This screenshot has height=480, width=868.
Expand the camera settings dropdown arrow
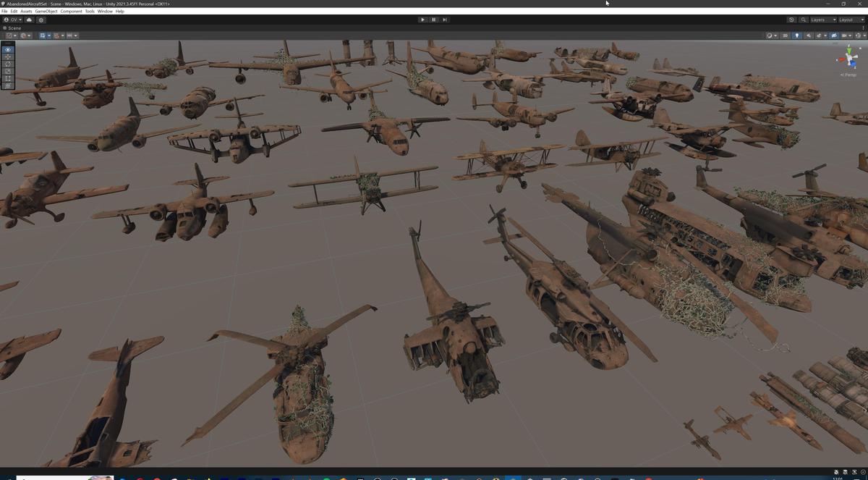850,35
